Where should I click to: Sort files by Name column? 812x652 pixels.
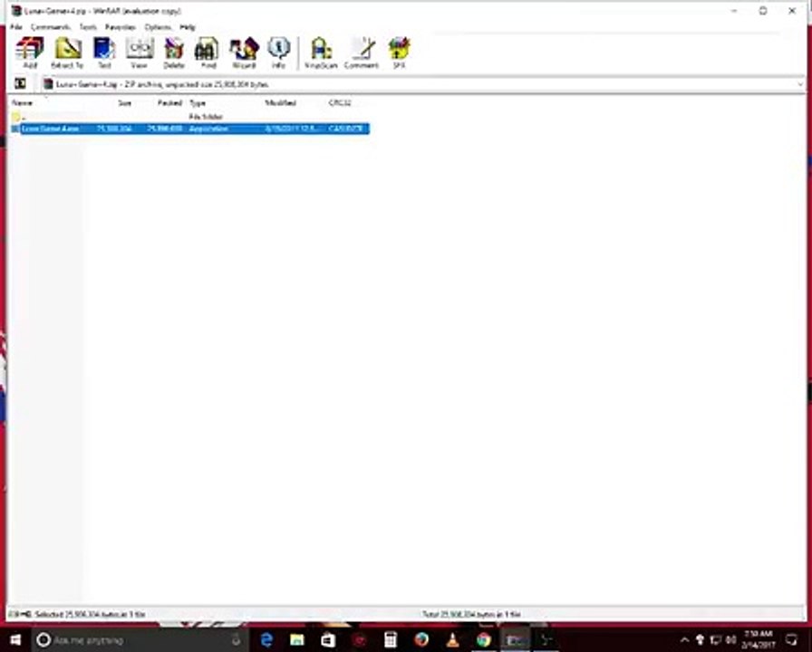click(22, 103)
